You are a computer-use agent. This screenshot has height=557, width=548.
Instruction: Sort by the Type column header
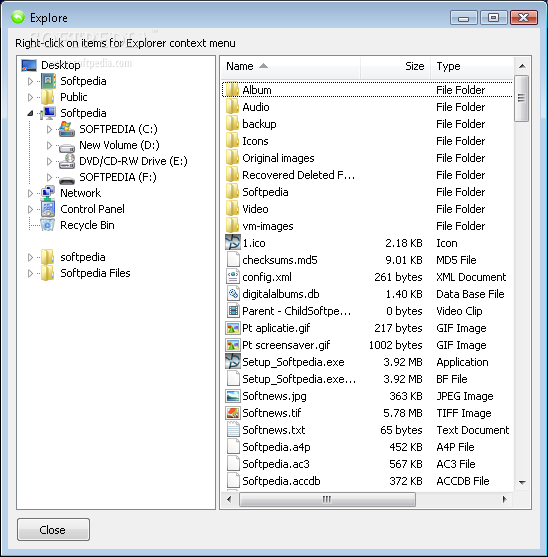[472, 66]
